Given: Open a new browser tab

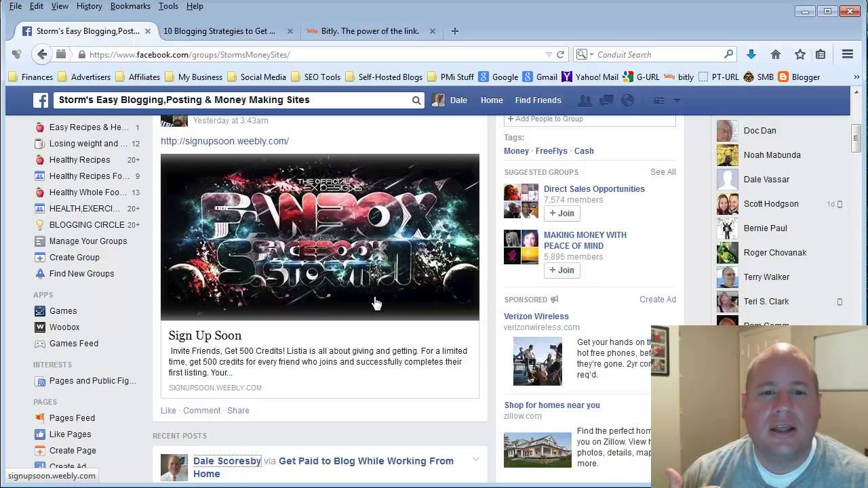Looking at the screenshot, I should [455, 30].
